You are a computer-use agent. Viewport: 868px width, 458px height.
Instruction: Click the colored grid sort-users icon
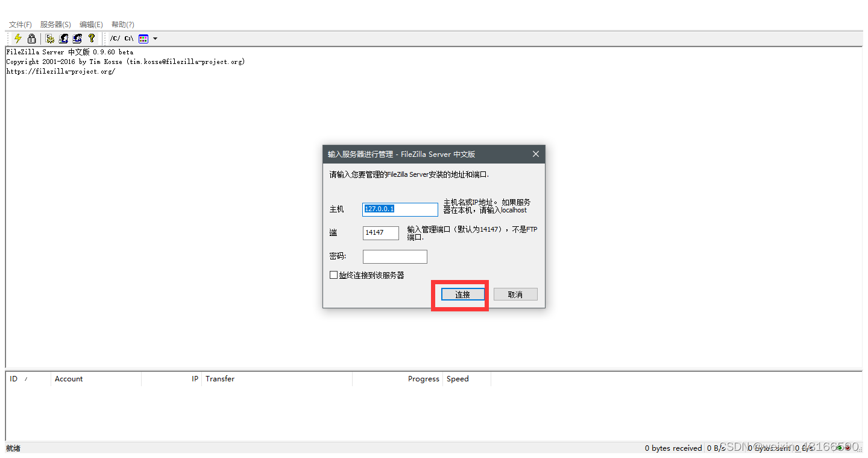point(143,39)
